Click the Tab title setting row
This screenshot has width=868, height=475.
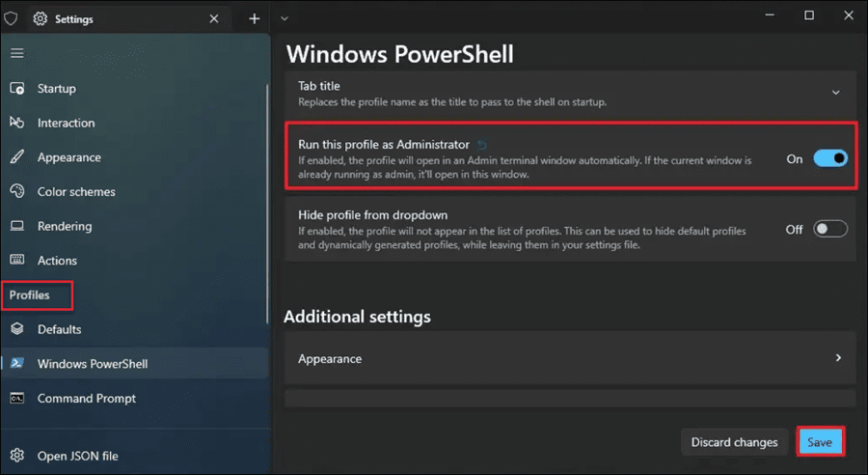(570, 94)
